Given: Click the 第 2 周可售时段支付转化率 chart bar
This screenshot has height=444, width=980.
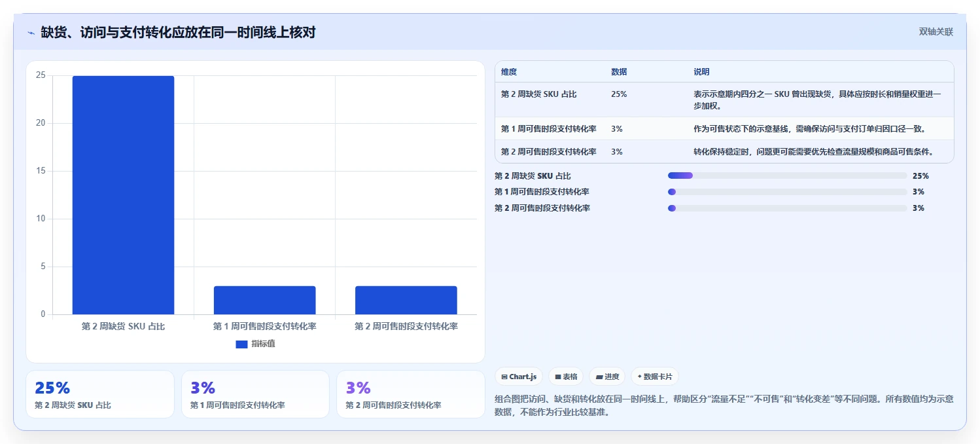Looking at the screenshot, I should click(x=406, y=300).
